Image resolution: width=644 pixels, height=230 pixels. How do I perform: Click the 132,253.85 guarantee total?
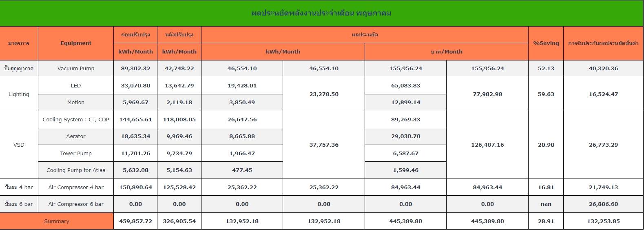click(603, 221)
